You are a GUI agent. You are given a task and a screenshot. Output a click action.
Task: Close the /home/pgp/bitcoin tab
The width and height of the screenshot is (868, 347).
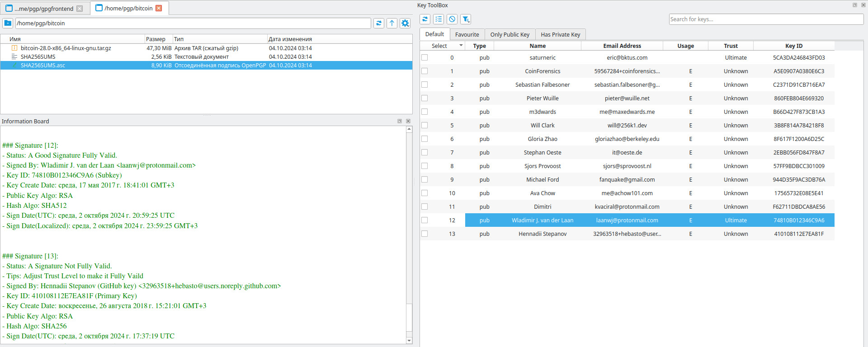tap(159, 8)
